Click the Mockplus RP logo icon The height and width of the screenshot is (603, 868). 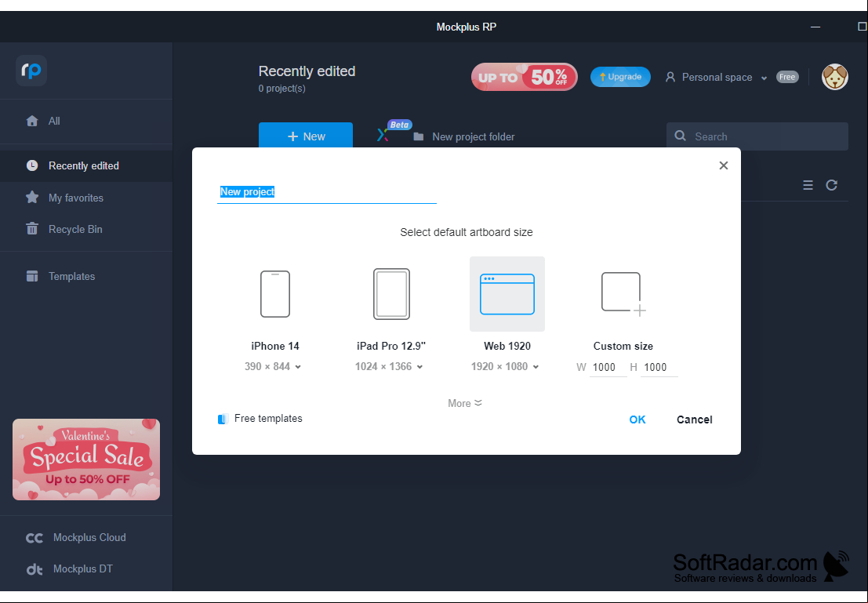31,71
